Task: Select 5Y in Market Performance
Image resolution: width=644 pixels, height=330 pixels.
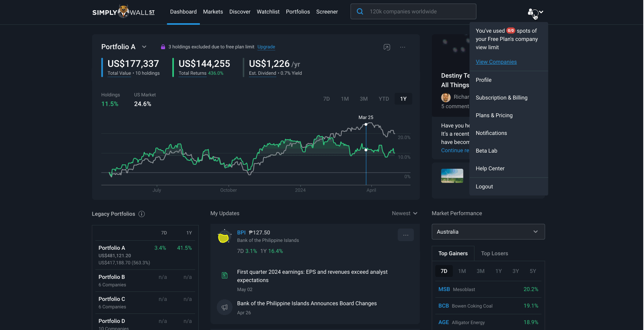Action: coord(533,271)
